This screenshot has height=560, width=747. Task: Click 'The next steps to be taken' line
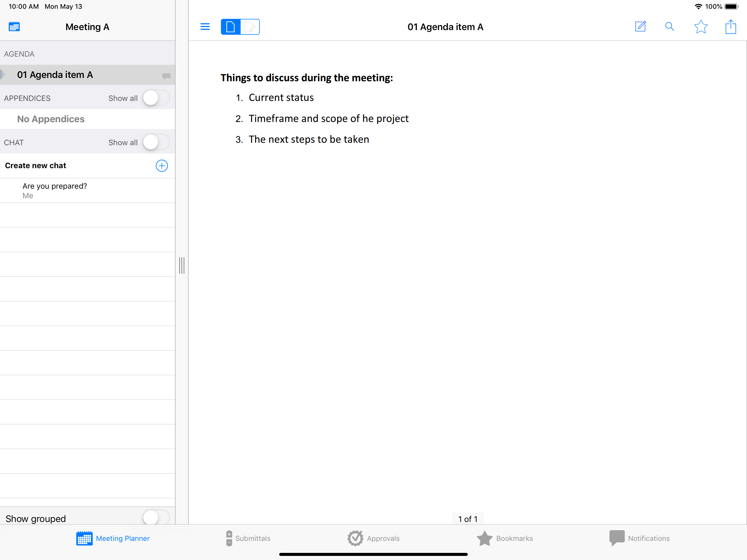click(x=309, y=139)
